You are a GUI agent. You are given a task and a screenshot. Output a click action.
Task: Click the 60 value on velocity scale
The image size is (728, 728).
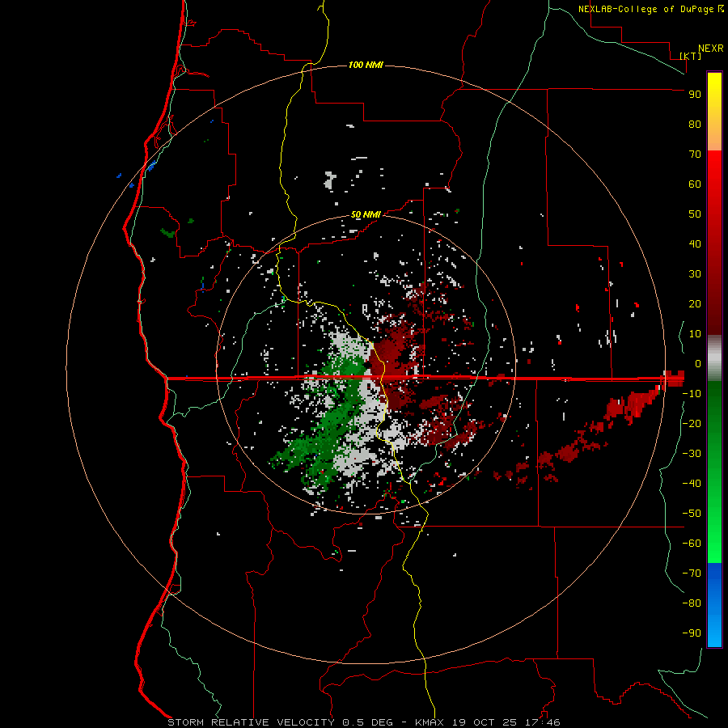coord(695,184)
